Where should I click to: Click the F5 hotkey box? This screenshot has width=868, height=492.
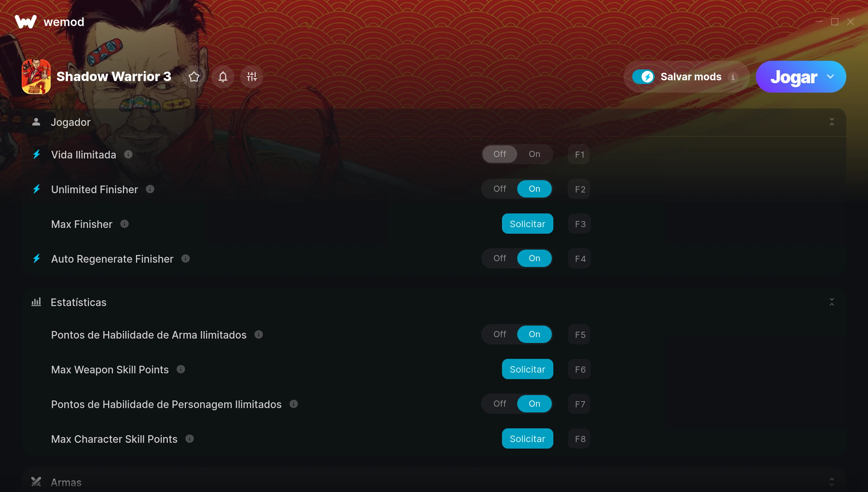click(x=579, y=335)
